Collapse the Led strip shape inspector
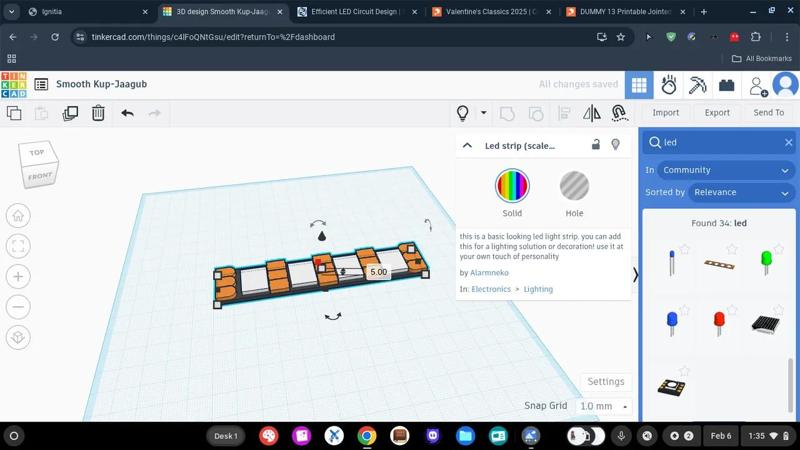 pos(467,145)
